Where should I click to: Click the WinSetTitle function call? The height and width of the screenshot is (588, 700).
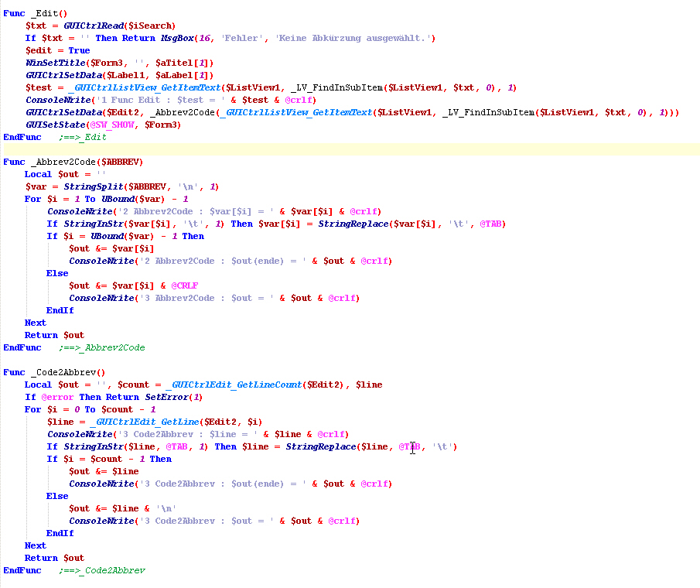(x=56, y=63)
